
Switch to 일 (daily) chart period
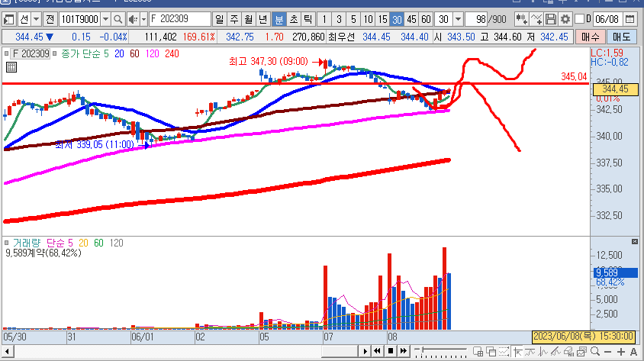click(220, 19)
